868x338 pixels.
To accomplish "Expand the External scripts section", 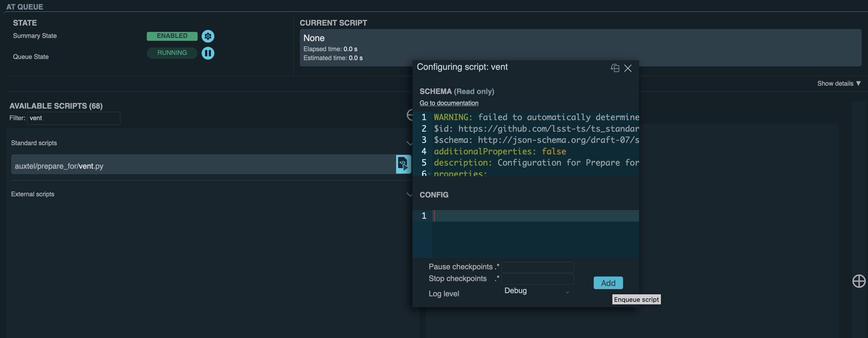I will (x=409, y=194).
